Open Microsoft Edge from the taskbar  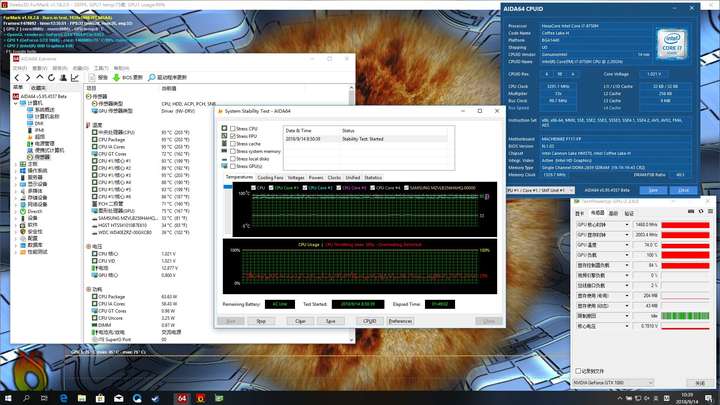(63, 398)
